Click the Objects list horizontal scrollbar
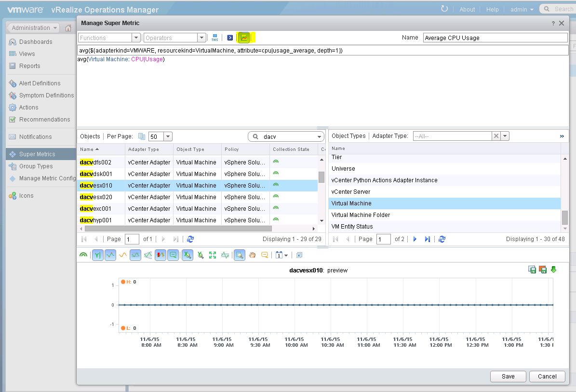This screenshot has width=576, height=392. click(x=178, y=229)
